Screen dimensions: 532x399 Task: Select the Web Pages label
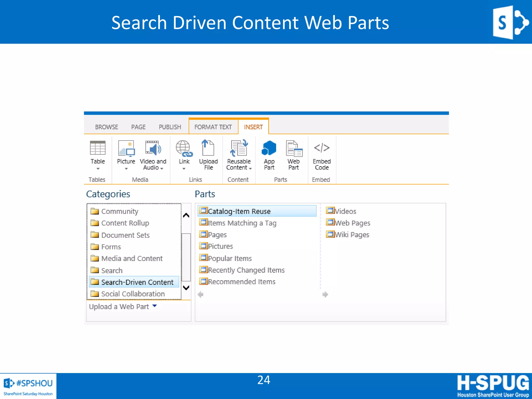(353, 223)
